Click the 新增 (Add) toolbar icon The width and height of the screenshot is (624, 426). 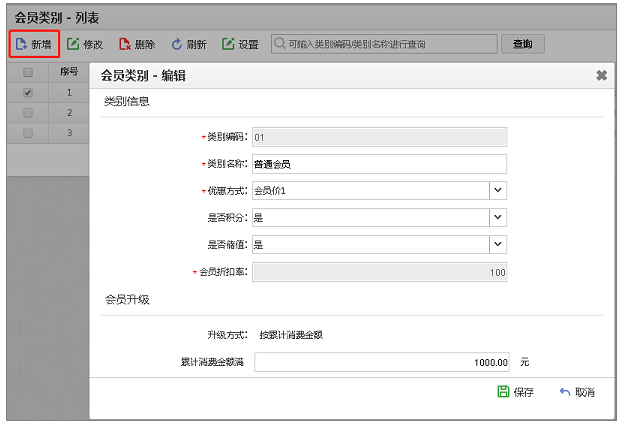click(21, 44)
